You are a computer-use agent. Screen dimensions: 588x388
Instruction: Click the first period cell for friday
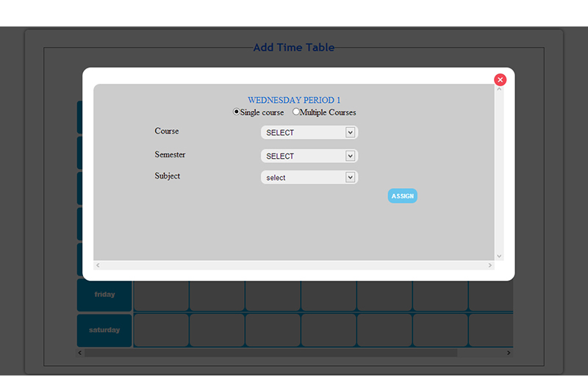161,295
